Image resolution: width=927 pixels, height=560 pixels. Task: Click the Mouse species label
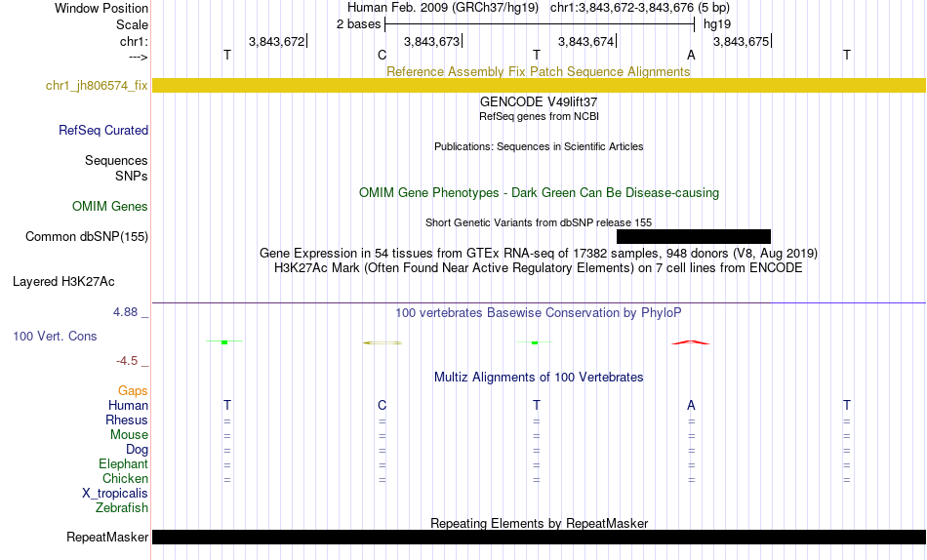(x=129, y=435)
